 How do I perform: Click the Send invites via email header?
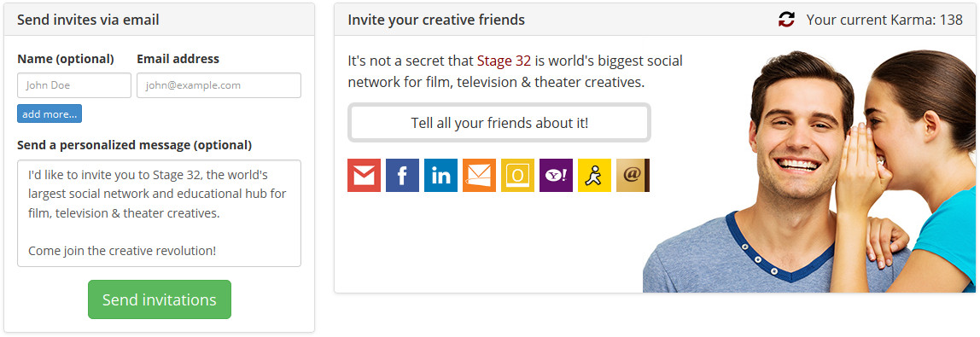pyautogui.click(x=88, y=20)
